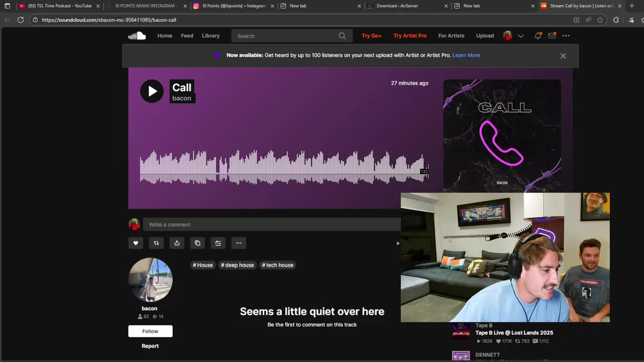644x362 pixels.
Task: Click the Write a comment field
Action: [x=272, y=225]
